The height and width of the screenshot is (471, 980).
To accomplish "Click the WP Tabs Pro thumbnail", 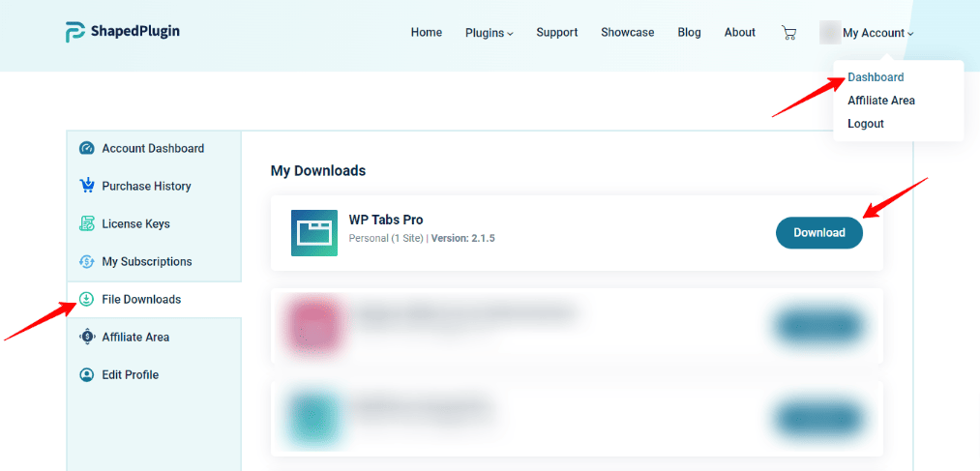I will 314,233.
